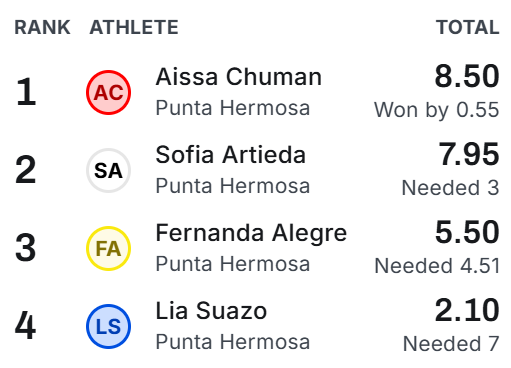Click the ATHLETE column header
Image resolution: width=511 pixels, height=368 pixels.
click(134, 27)
